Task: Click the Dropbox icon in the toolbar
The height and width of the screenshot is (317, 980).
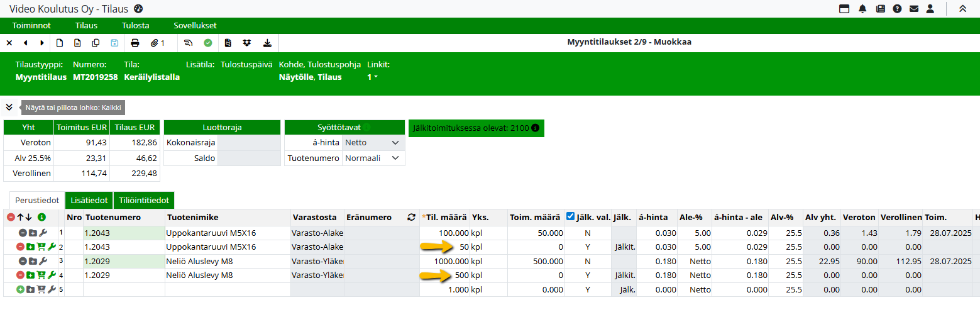Action: (x=247, y=43)
